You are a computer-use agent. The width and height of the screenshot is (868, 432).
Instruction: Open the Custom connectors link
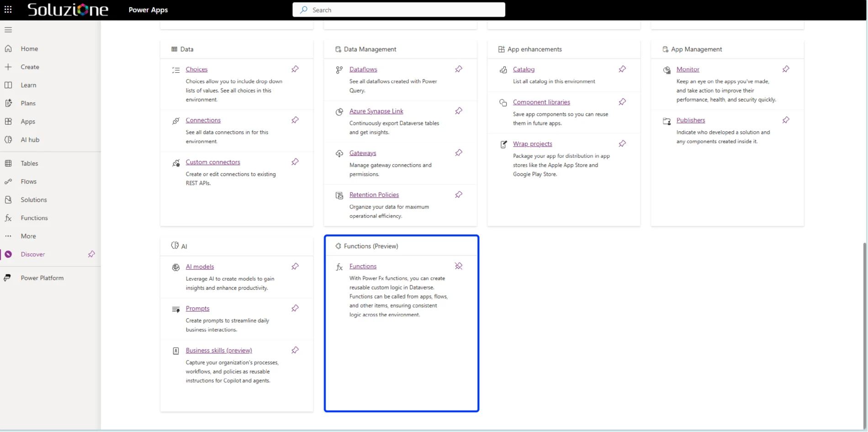click(213, 162)
